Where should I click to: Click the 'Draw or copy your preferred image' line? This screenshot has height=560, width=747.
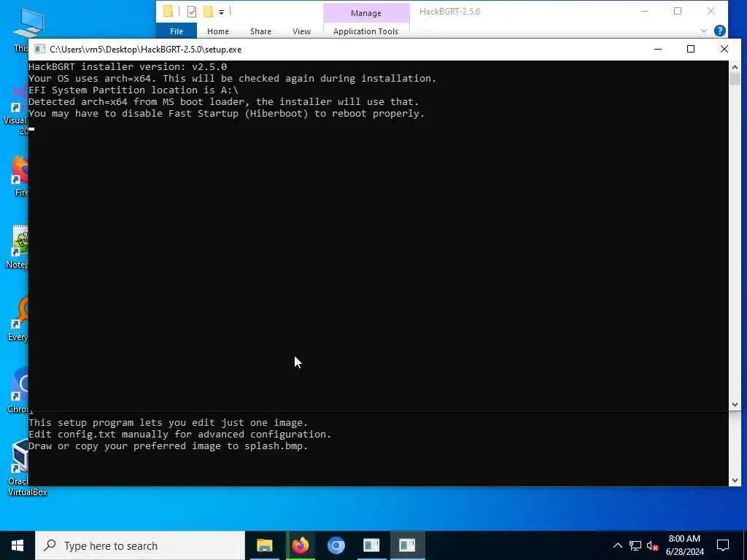[169, 446]
